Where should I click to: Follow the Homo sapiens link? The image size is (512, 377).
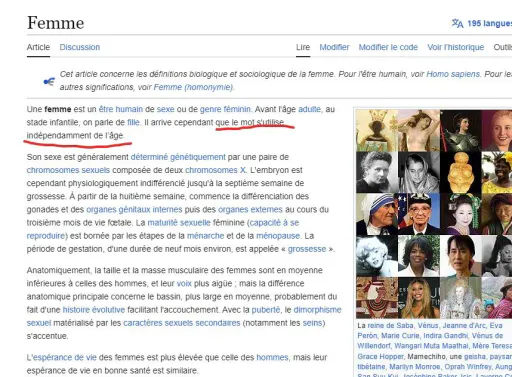click(x=453, y=74)
